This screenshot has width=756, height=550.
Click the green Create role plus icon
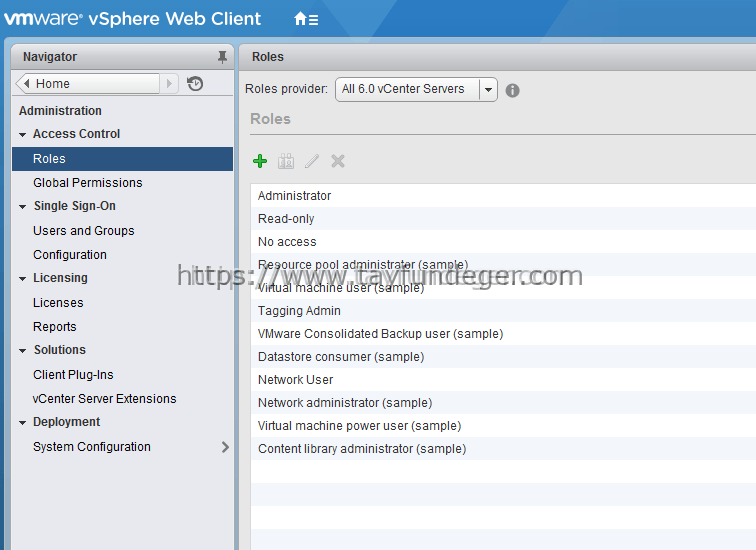point(260,161)
